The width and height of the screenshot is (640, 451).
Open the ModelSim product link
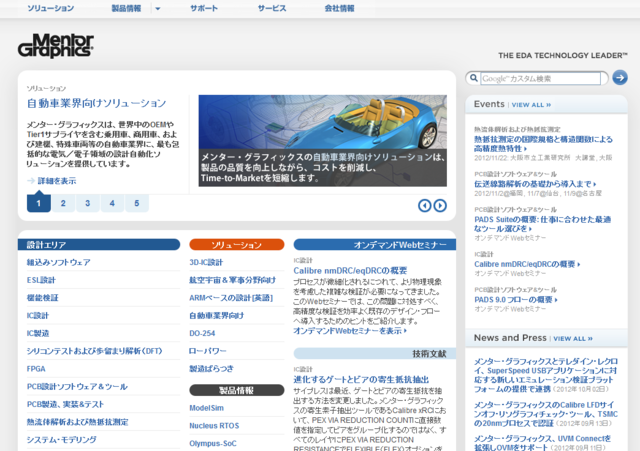click(207, 408)
